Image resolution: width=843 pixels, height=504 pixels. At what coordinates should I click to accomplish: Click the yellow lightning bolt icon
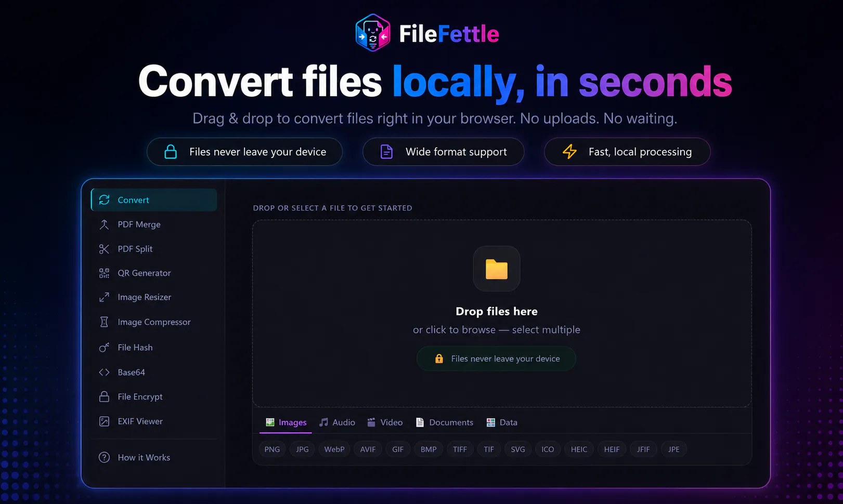click(x=569, y=152)
